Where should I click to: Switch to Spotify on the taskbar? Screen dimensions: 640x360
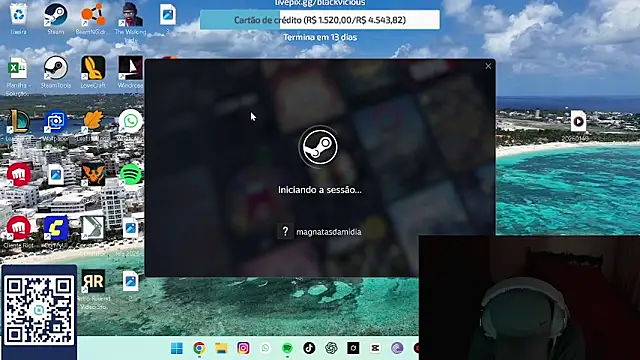pyautogui.click(x=287, y=348)
